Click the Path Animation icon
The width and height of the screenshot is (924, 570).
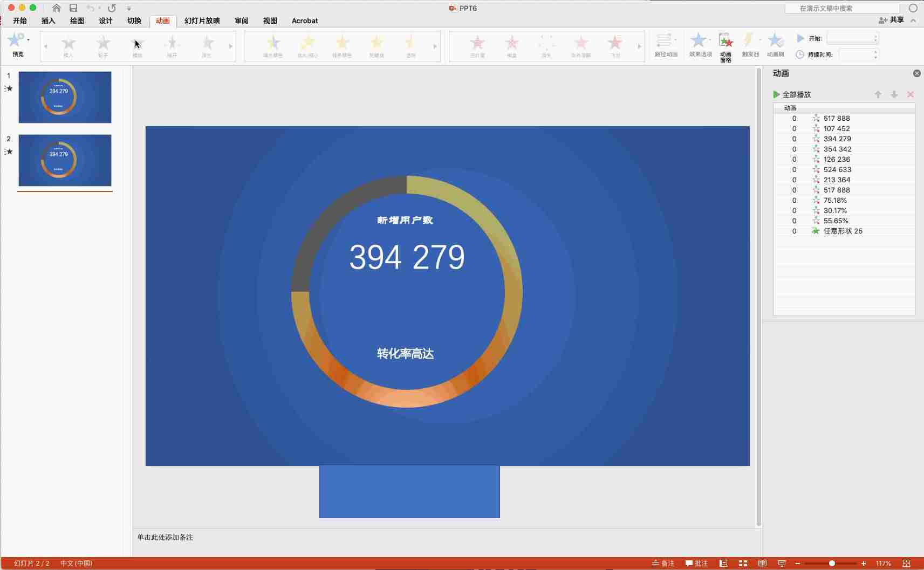pos(664,40)
